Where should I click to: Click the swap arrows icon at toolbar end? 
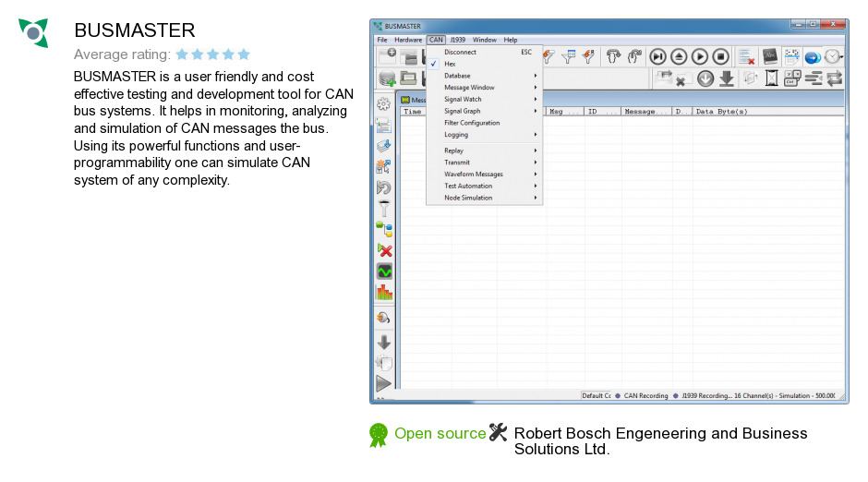[834, 78]
